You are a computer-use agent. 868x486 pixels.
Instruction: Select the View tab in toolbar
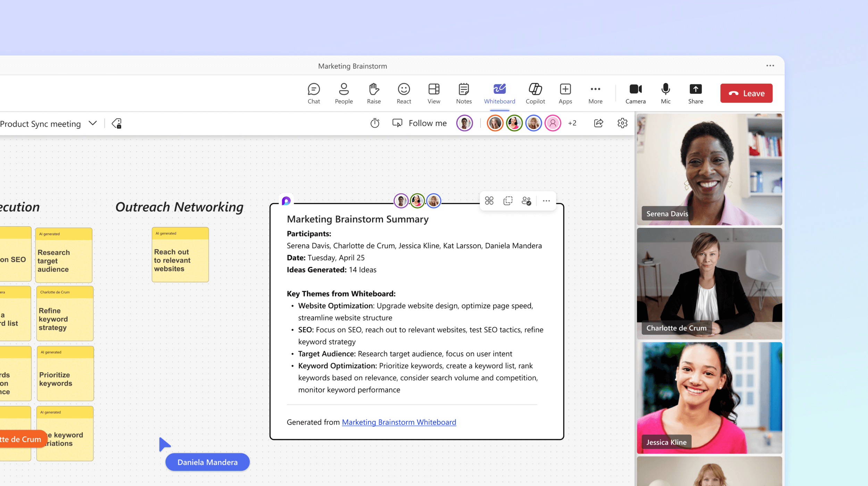pyautogui.click(x=434, y=93)
